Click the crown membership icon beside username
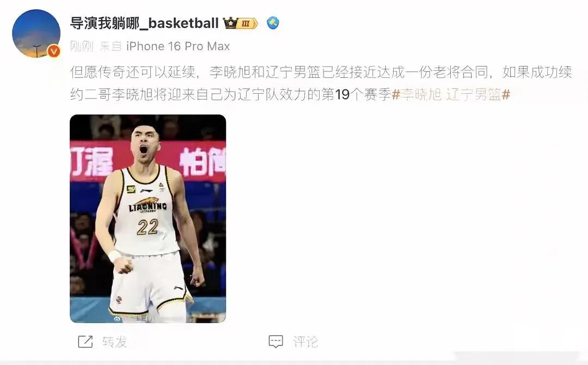The image size is (588, 365). point(230,23)
